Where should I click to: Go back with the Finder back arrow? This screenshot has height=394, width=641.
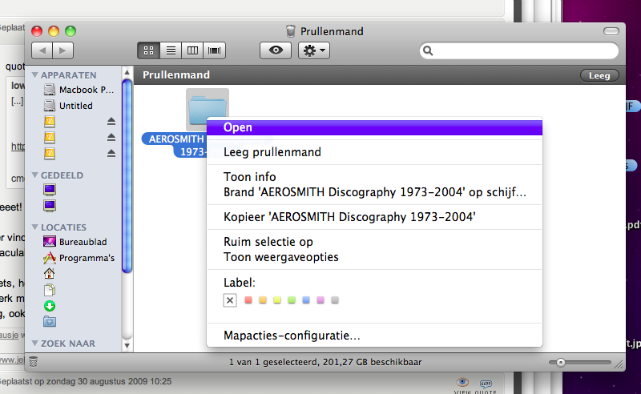pos(42,51)
